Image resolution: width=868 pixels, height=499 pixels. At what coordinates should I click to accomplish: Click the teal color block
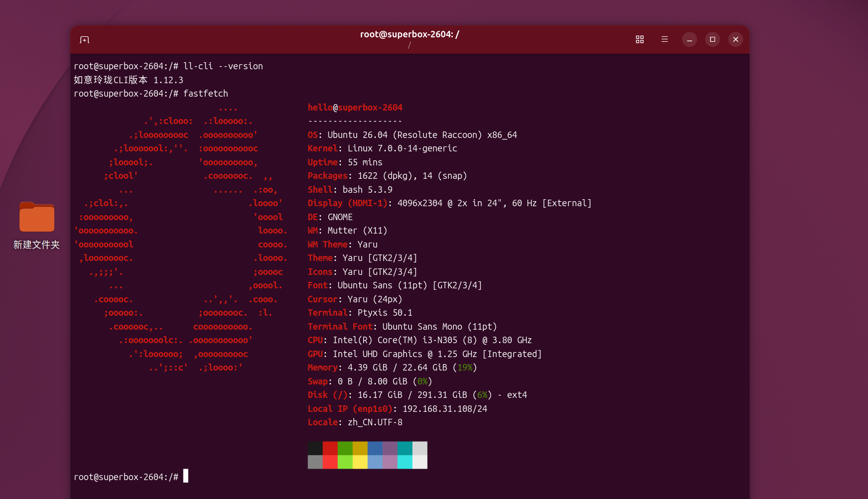pyautogui.click(x=405, y=448)
